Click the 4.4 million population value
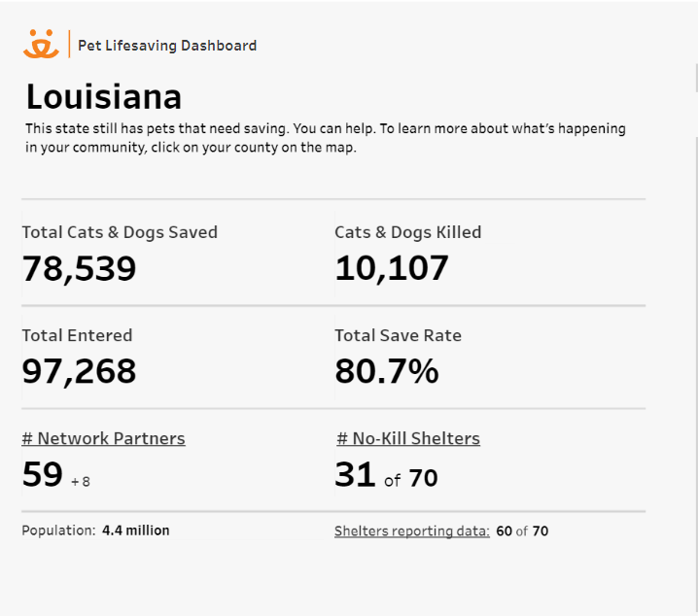 tap(135, 530)
